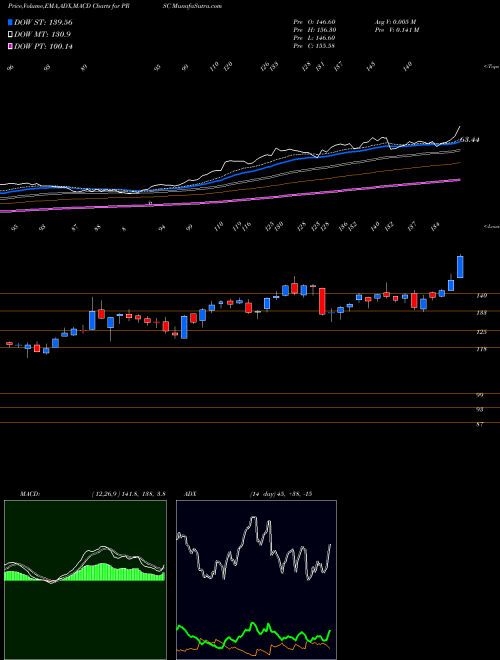Viewport: 500px width, 660px height.
Task: Click the 'Avg V: 0.005 M' volume text
Action: click(x=395, y=22)
